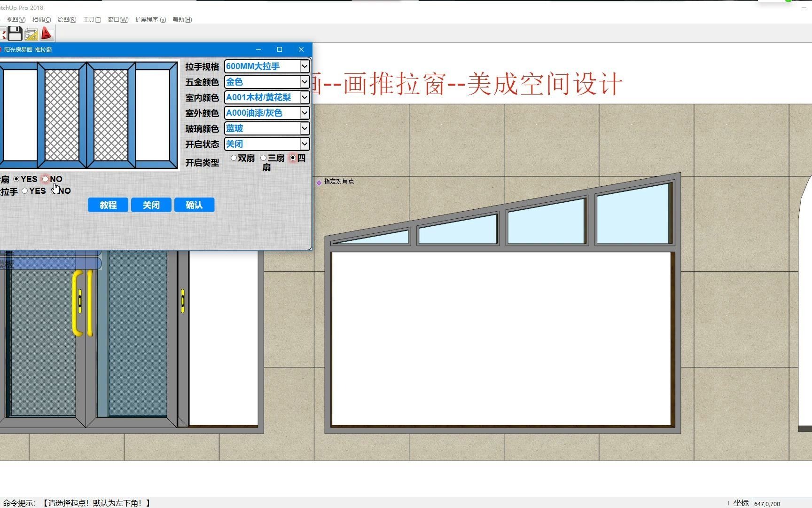Click the 关闭 button in the dialog
The width and height of the screenshot is (812, 508).
coord(151,205)
